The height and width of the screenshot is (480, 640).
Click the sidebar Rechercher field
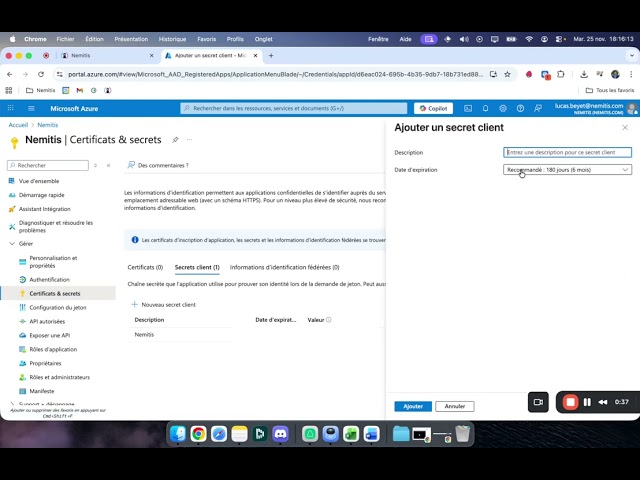48,165
